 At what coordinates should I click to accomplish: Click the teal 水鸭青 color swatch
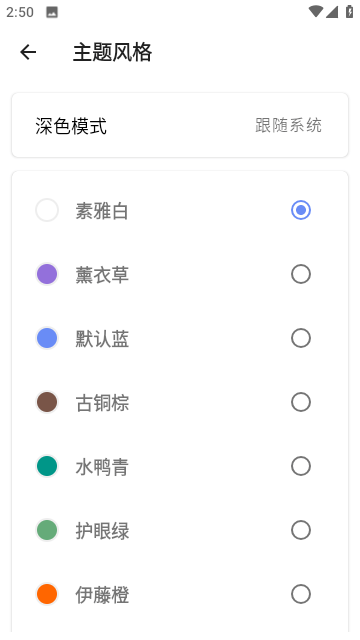[x=47, y=466]
